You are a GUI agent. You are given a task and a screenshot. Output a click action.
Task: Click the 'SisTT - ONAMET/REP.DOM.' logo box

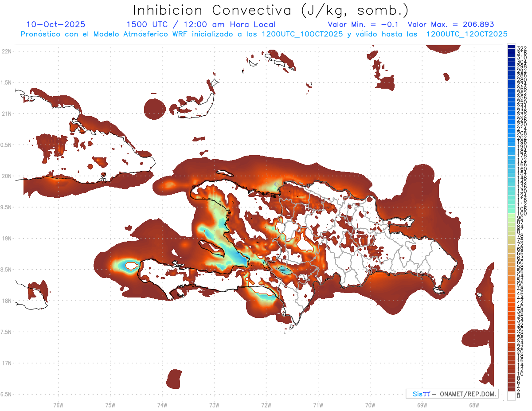(452, 394)
